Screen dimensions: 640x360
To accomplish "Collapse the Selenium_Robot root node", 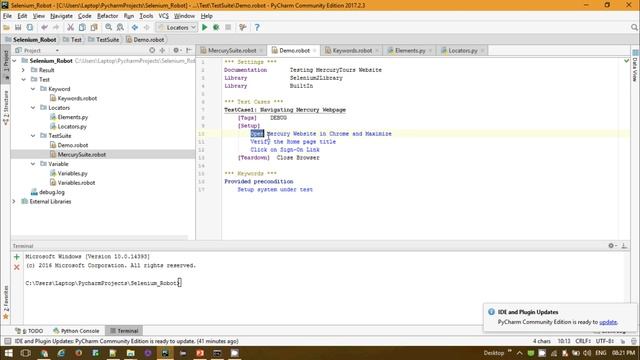I will coord(15,61).
